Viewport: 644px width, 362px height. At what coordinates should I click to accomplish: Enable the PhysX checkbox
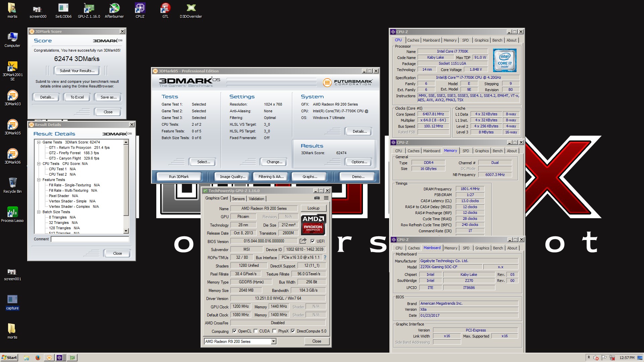tap(274, 331)
